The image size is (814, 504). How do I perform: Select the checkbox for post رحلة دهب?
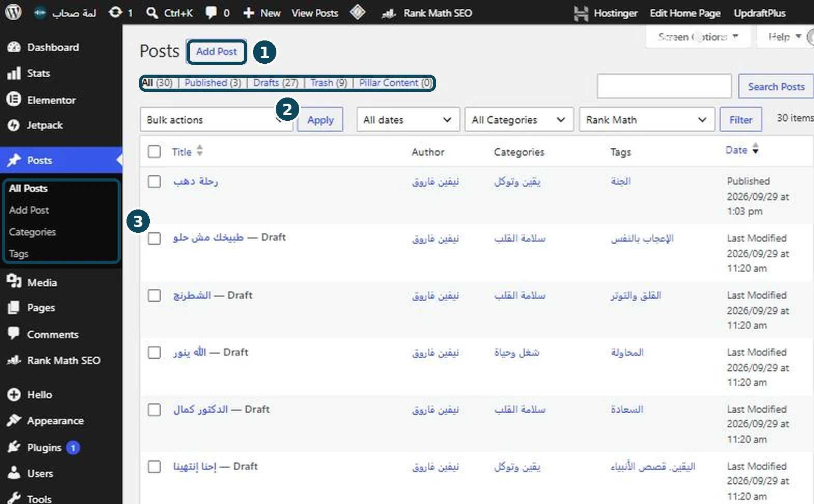coord(155,181)
